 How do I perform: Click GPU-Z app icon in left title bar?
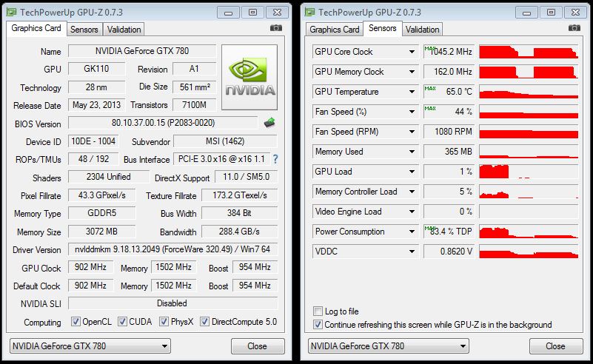[12, 12]
